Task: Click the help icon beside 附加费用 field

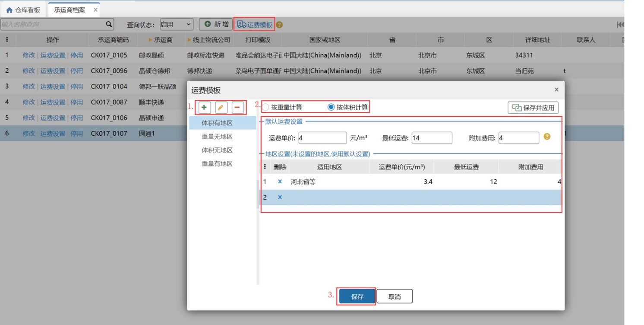Action: click(x=547, y=137)
